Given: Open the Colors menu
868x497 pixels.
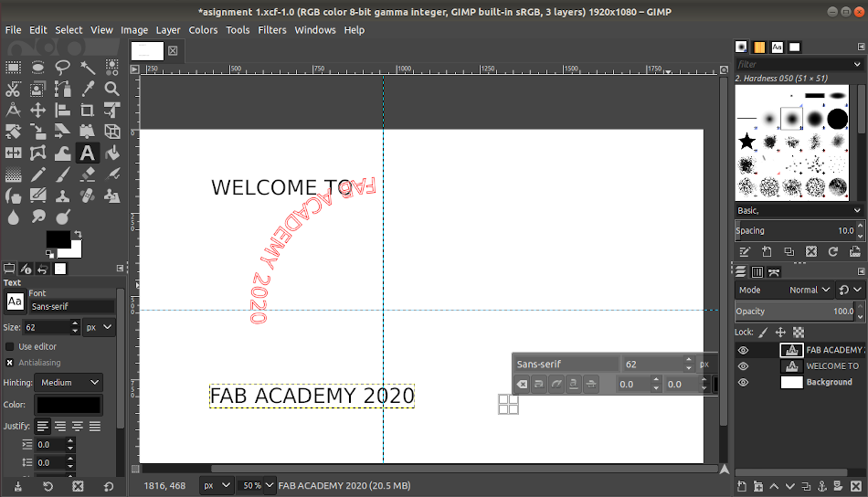Looking at the screenshot, I should (203, 30).
